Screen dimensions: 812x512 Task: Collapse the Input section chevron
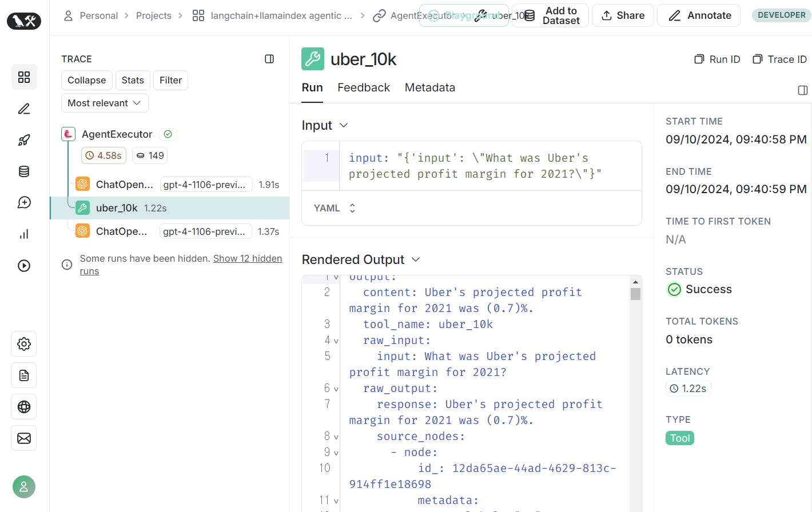click(344, 125)
